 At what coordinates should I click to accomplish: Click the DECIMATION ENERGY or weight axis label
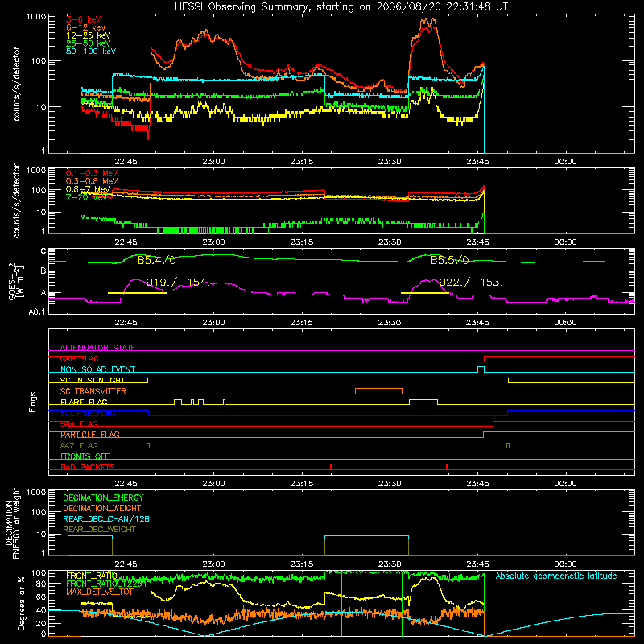13,522
